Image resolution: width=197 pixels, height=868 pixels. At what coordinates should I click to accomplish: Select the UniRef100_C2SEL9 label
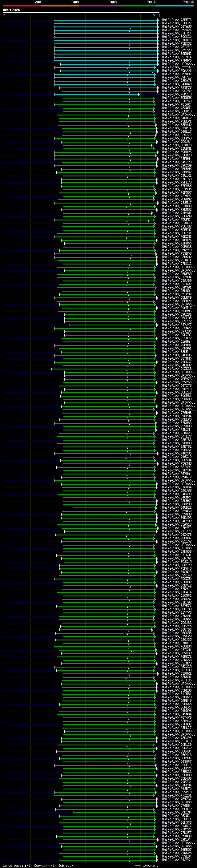pyautogui.click(x=177, y=765)
